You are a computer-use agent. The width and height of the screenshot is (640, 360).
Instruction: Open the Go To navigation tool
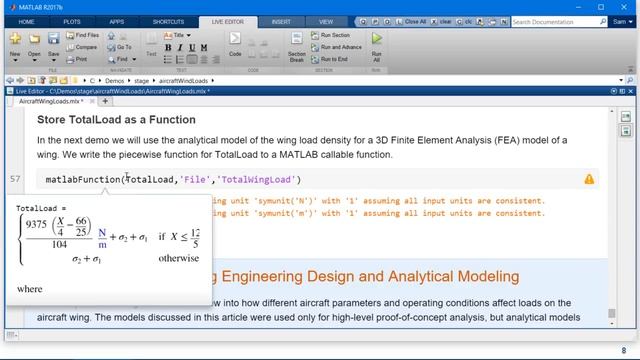120,47
